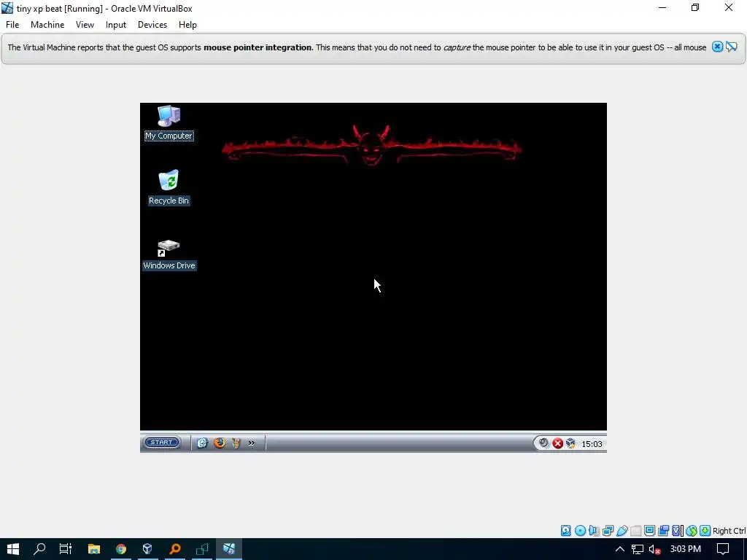Click the audio status indicator icon
This screenshot has width=747, height=560.
594,531
